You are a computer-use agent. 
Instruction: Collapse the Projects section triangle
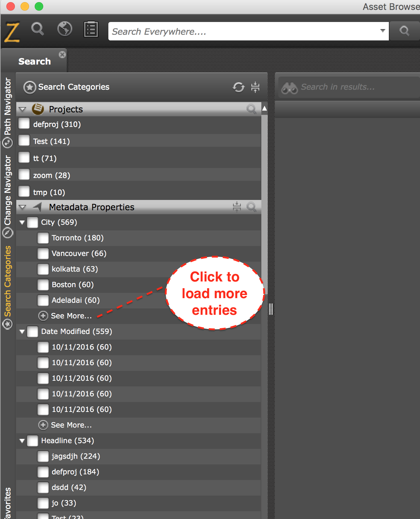(22, 110)
